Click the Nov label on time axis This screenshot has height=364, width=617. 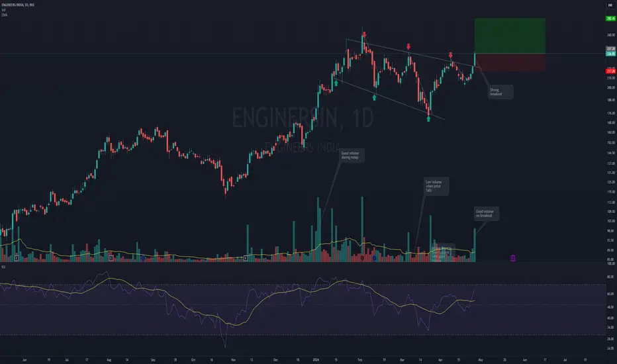pos(233,359)
